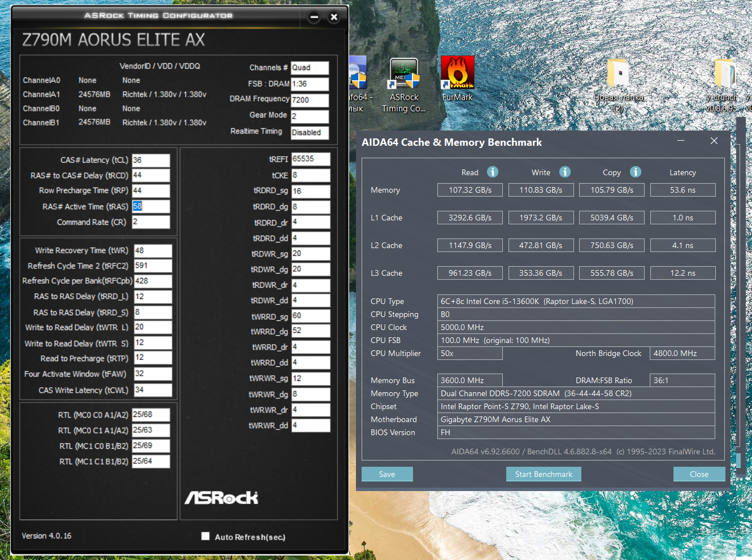The height and width of the screenshot is (560, 752).
Task: Click the Write to Read Delay (tWTR_L) field
Action: [x=153, y=327]
